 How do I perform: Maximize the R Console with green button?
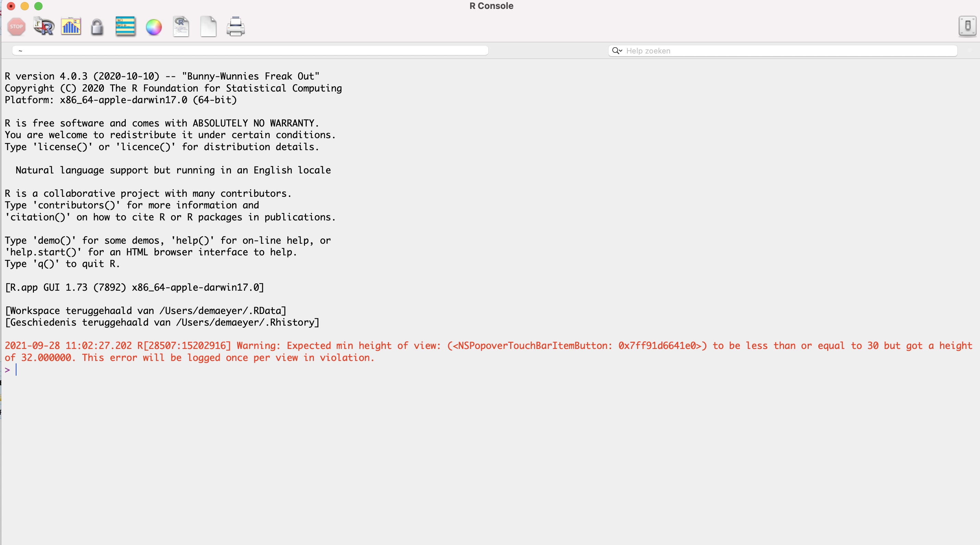(x=38, y=6)
